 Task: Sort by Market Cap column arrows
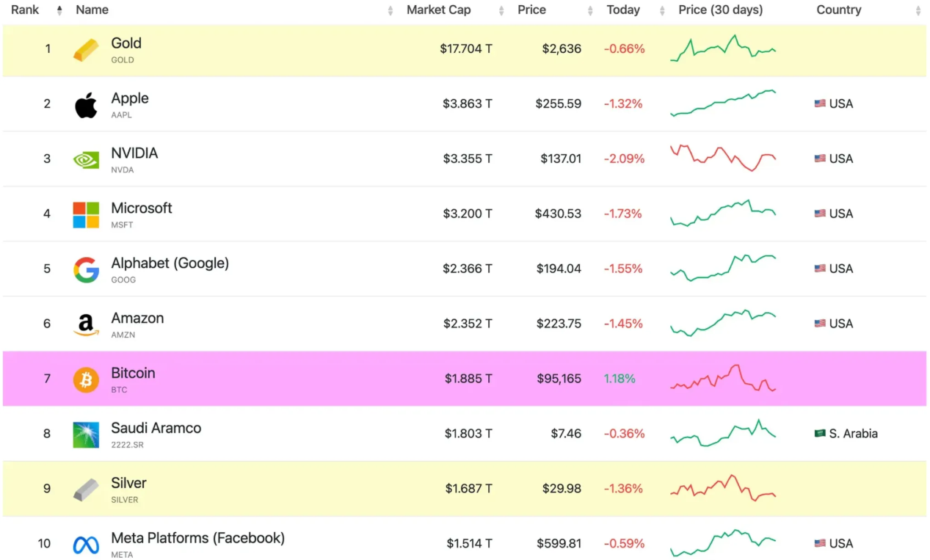(501, 10)
